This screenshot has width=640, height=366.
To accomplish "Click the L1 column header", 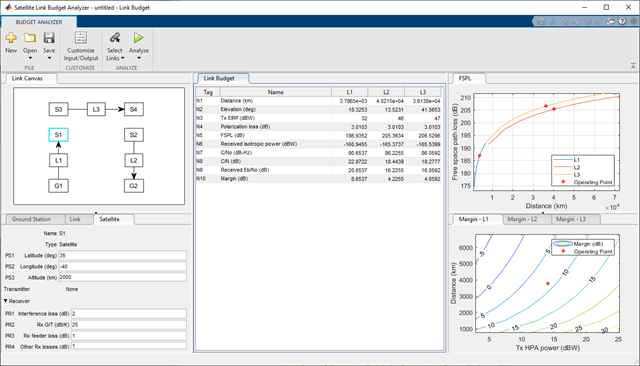I will pos(349,92).
